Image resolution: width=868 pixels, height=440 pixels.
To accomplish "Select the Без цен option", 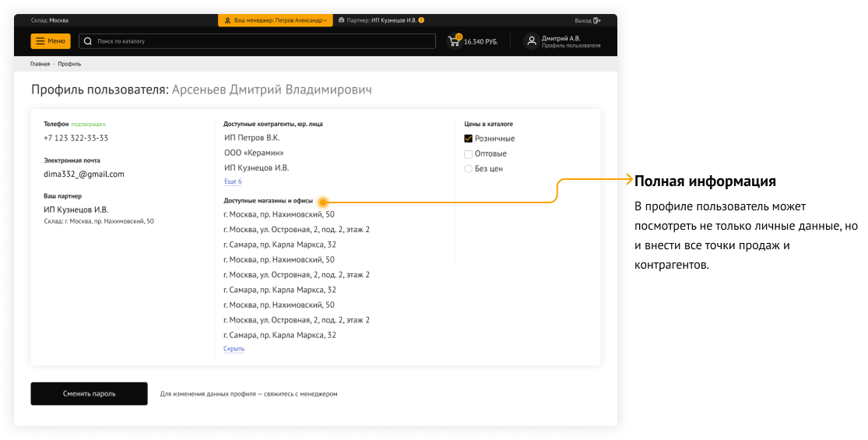I will (x=469, y=168).
